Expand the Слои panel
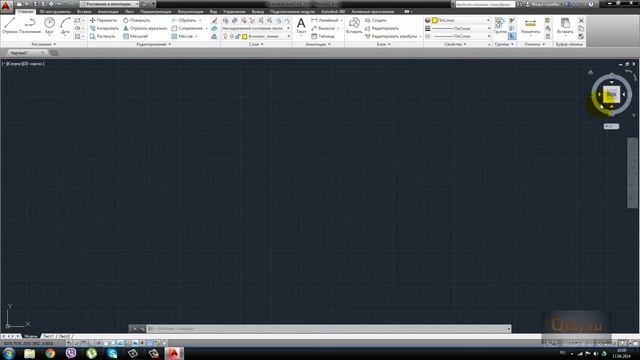The image size is (640, 360). 256,44
